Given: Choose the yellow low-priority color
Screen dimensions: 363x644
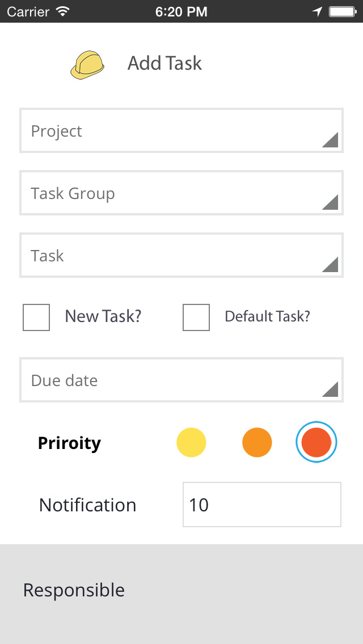Looking at the screenshot, I should pos(192,442).
